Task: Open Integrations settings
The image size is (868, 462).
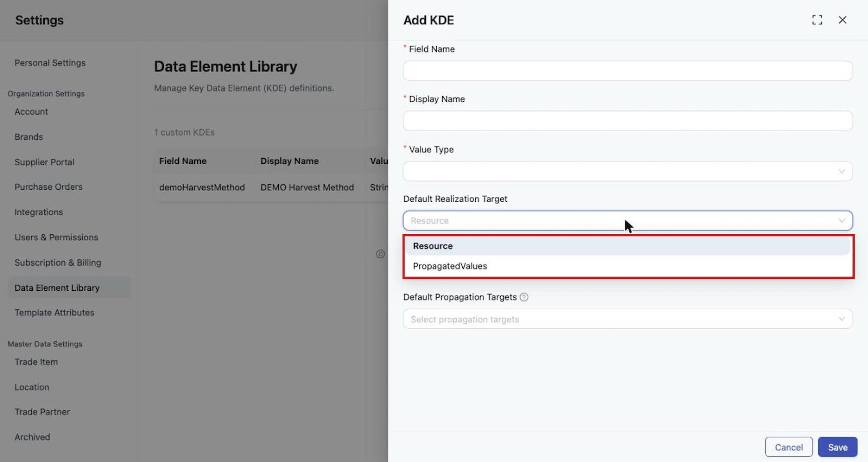Action: coord(38,212)
